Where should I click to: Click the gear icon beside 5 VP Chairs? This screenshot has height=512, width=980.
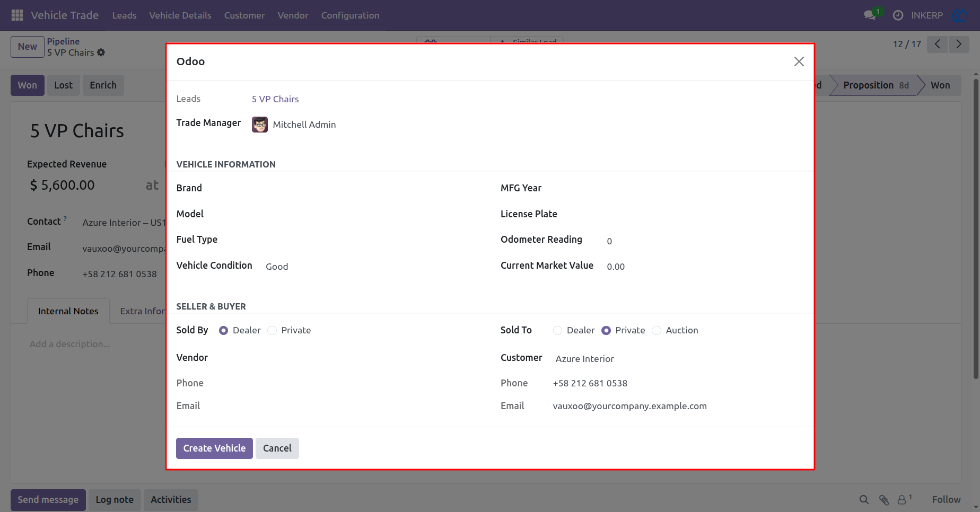click(x=101, y=52)
